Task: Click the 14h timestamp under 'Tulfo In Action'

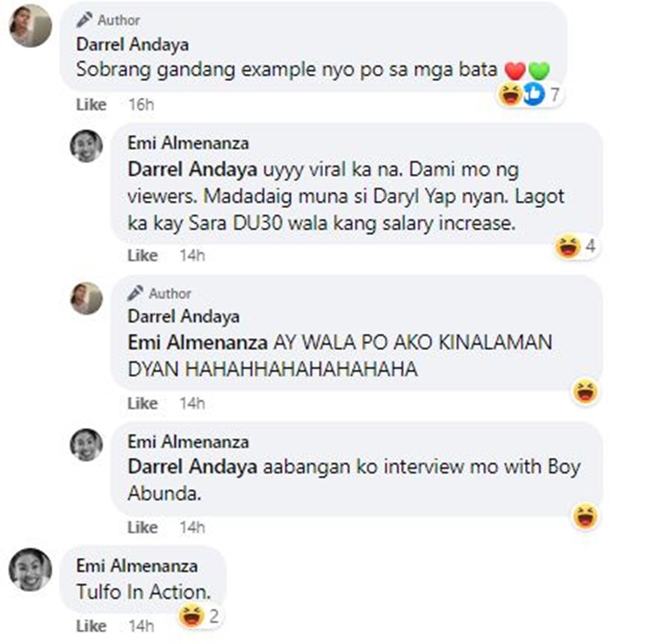Action: tap(141, 626)
